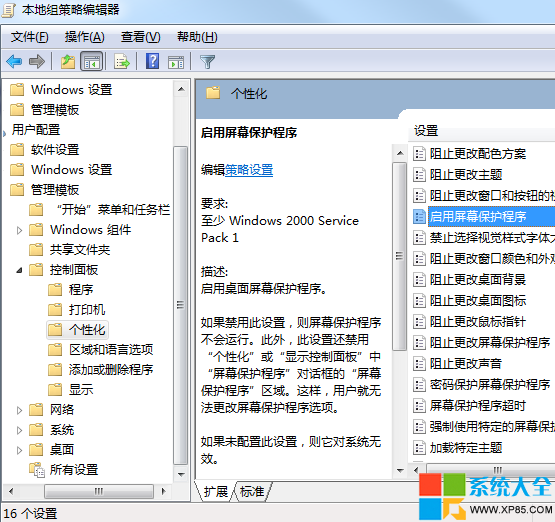Click the 所有设置 tree icon
555x522 pixels.
pyautogui.click(x=36, y=470)
